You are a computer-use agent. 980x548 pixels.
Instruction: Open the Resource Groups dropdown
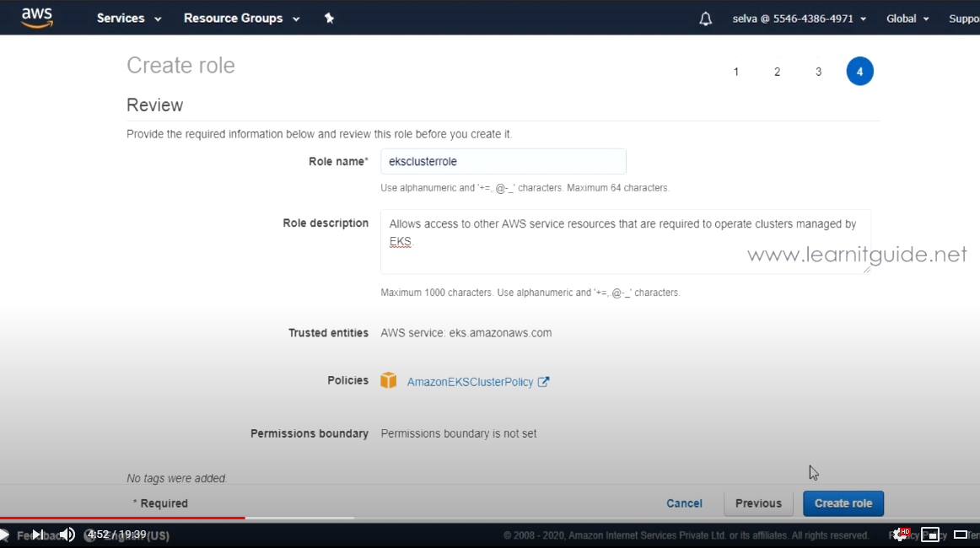(241, 19)
